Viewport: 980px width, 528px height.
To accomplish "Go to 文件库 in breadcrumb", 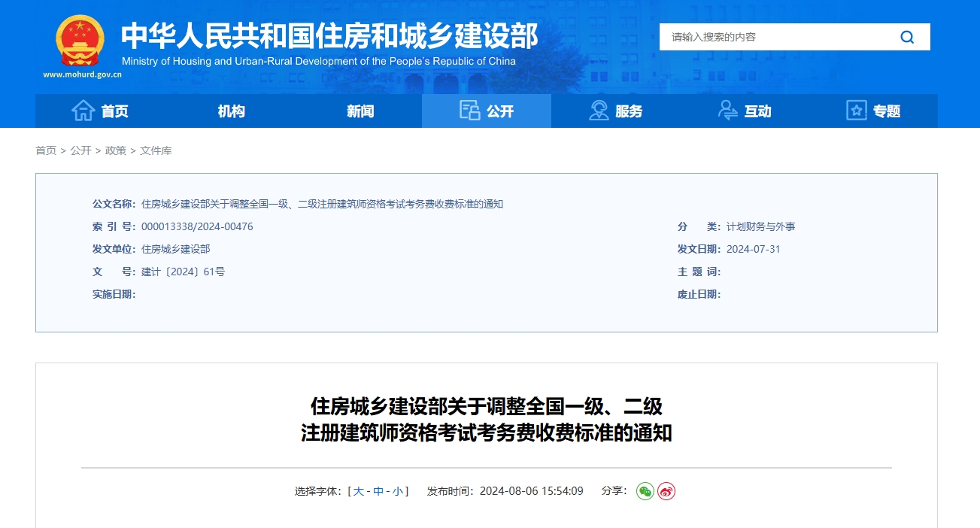I will tap(156, 150).
